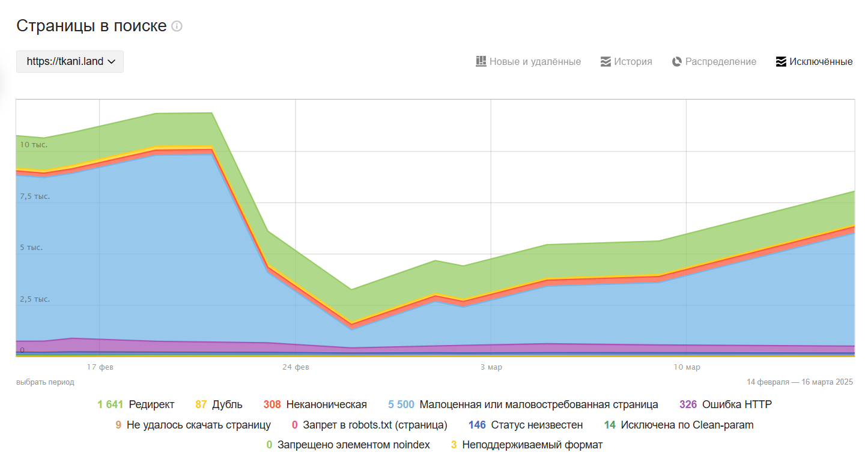Click the Распределение pie chart icon

(x=677, y=61)
